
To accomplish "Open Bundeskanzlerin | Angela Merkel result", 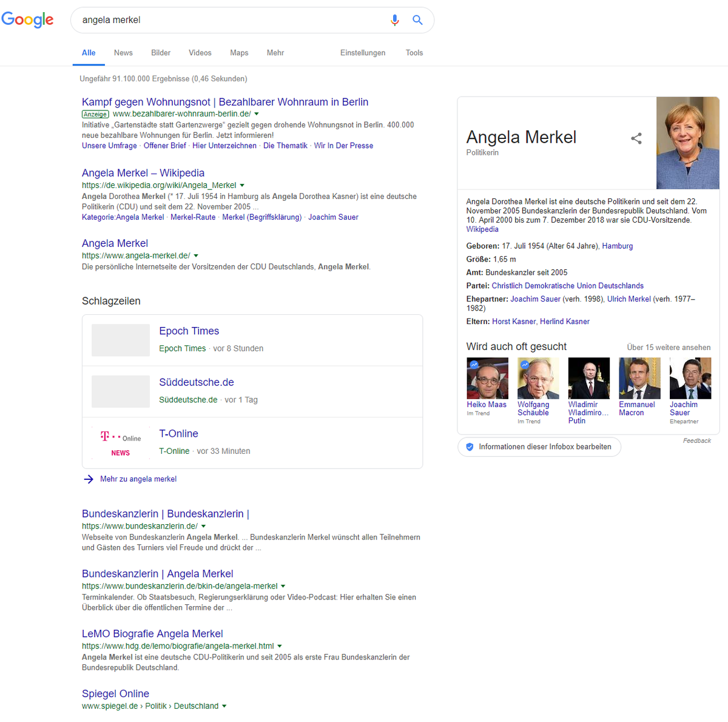I will pos(158,574).
